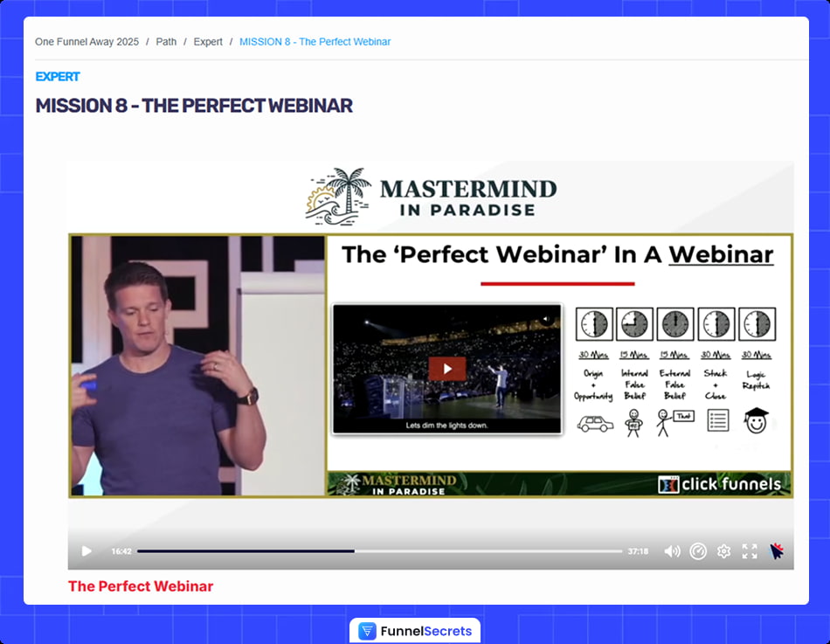Click the FunnelSecrets logo at the bottom
The width and height of the screenshot is (830, 644).
click(414, 630)
